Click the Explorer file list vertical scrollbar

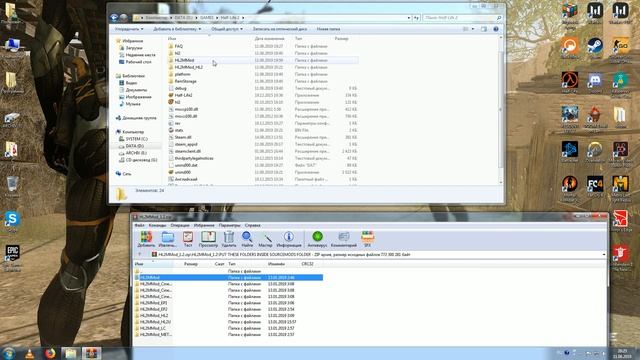pos(501,110)
